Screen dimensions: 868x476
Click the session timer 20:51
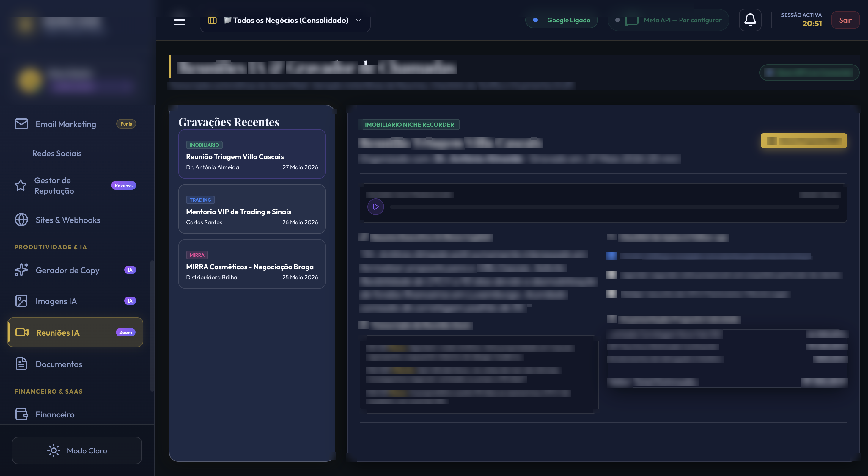pos(812,24)
